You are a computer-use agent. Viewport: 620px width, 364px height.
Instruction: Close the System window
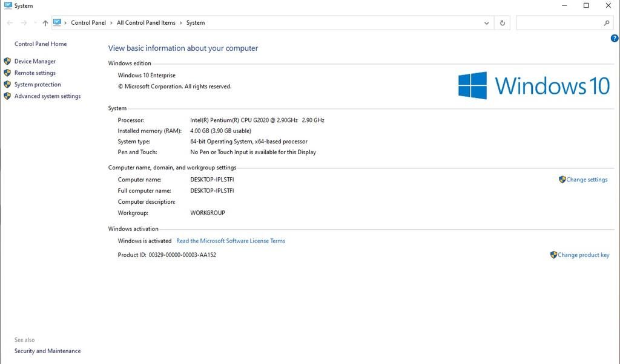click(x=608, y=5)
